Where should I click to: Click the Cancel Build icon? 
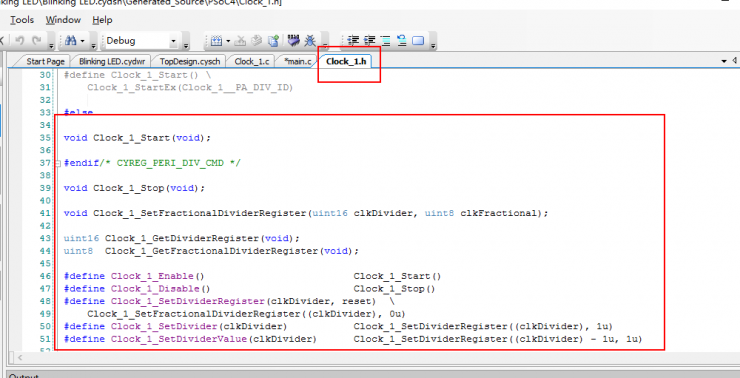tap(240, 41)
